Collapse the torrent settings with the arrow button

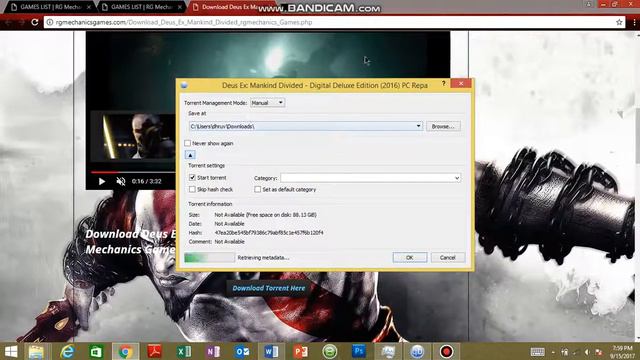tap(190, 155)
